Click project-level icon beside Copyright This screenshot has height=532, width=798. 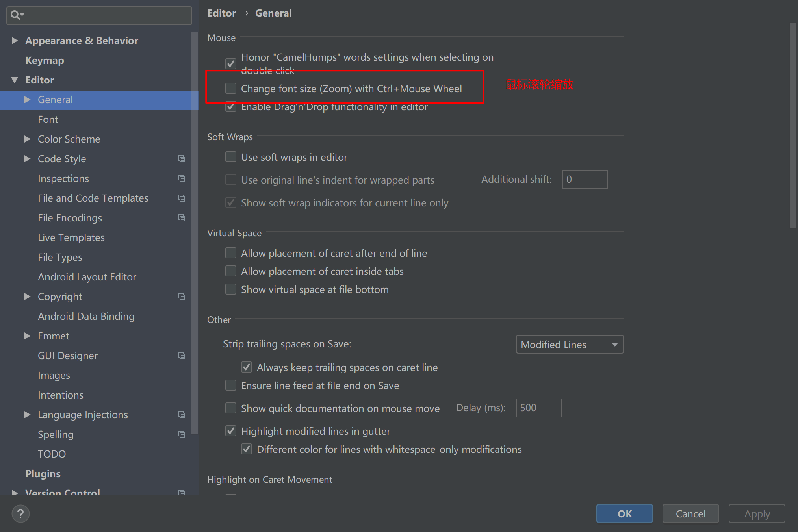click(182, 297)
